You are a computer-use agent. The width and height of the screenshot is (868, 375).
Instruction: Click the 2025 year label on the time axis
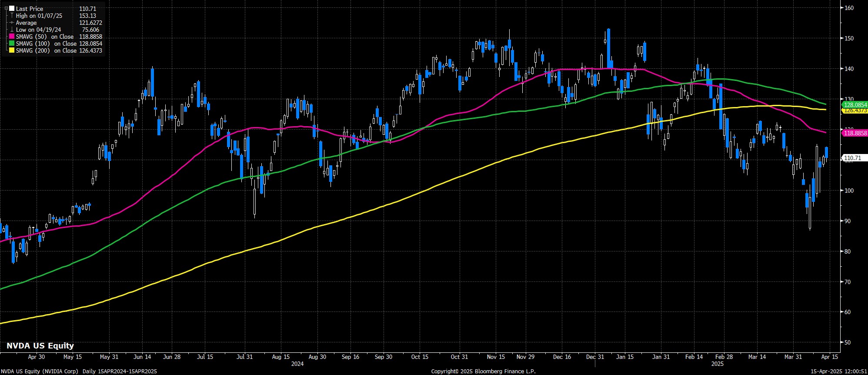[x=718, y=364]
